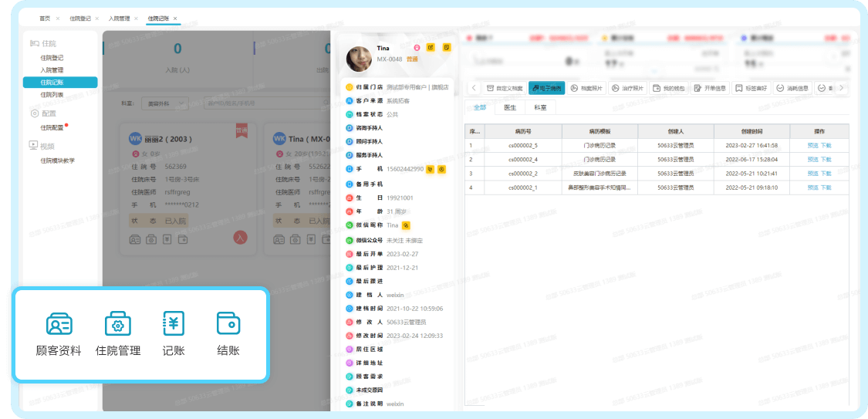Screen dimensions: 868x419
Task: Click the yellow call icon beside phone number
Action: pos(430,169)
